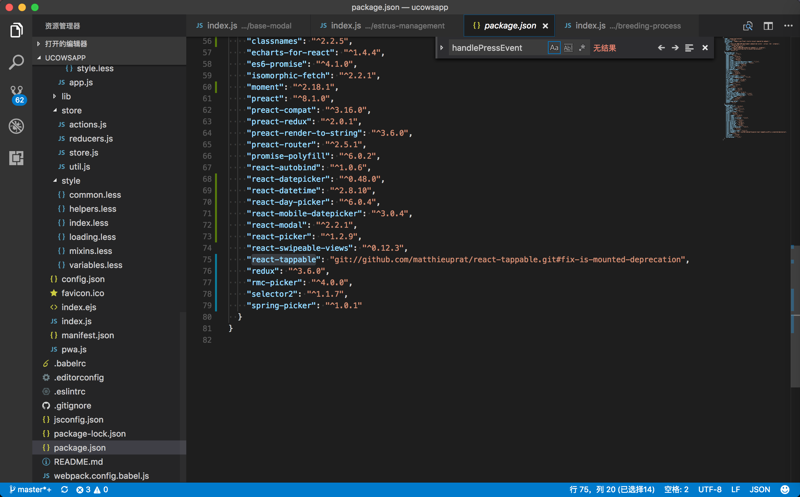Open the Search view in activity bar
Viewport: 800px width, 497px height.
(x=16, y=63)
